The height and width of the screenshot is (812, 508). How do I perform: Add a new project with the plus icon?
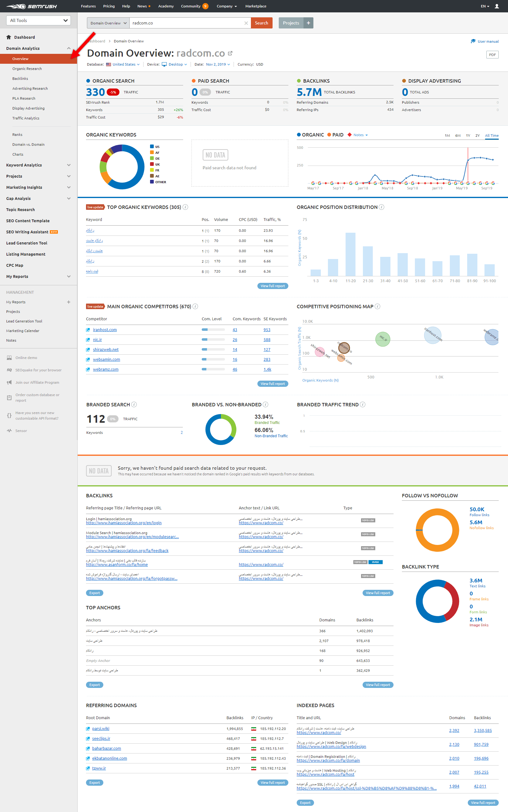(x=308, y=23)
